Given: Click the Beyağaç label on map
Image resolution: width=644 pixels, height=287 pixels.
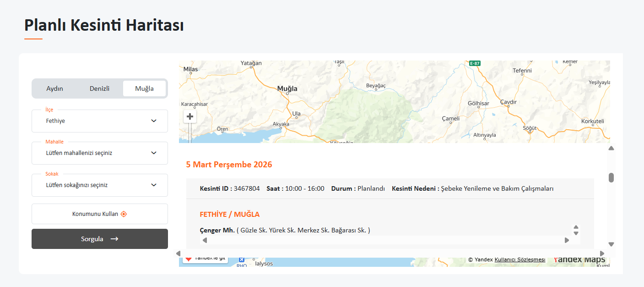Looking at the screenshot, I should 376,86.
